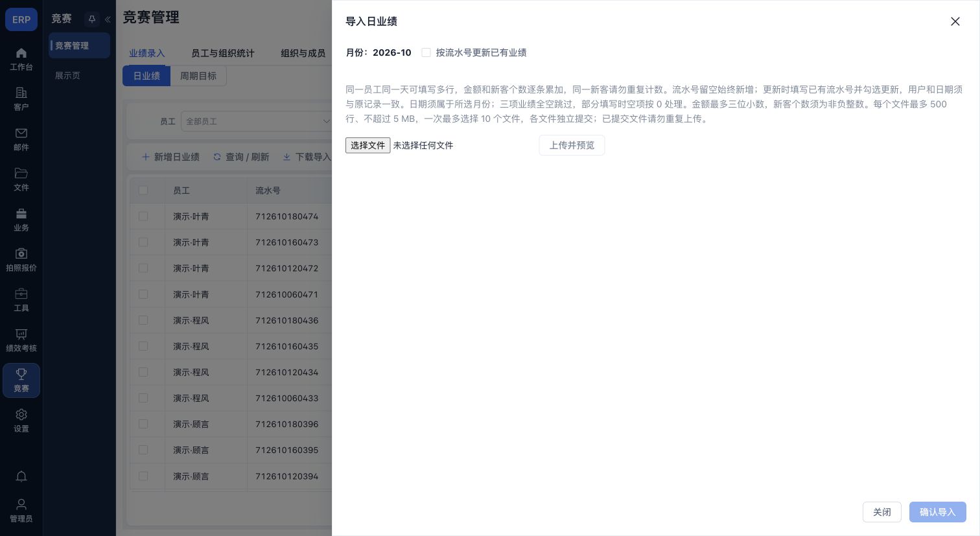Switch to the 组织与成员 tab

tap(303, 53)
